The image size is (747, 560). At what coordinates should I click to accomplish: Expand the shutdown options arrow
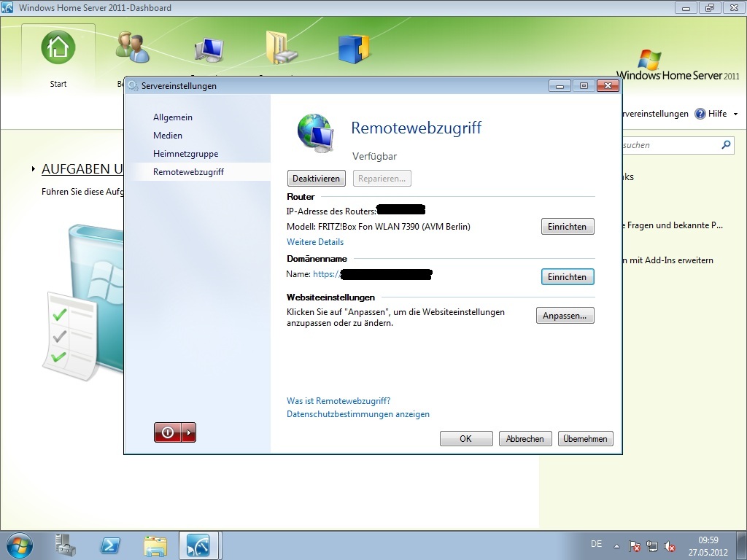click(x=189, y=432)
